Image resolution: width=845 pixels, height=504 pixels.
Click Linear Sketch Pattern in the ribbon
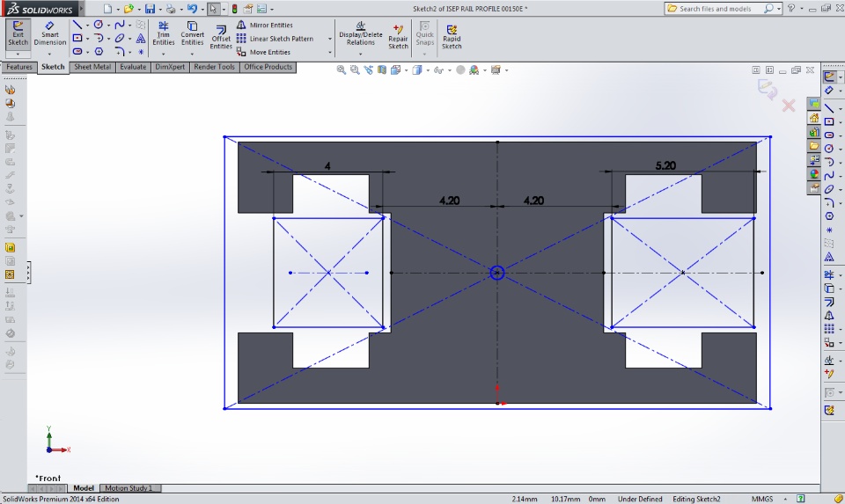[275, 38]
